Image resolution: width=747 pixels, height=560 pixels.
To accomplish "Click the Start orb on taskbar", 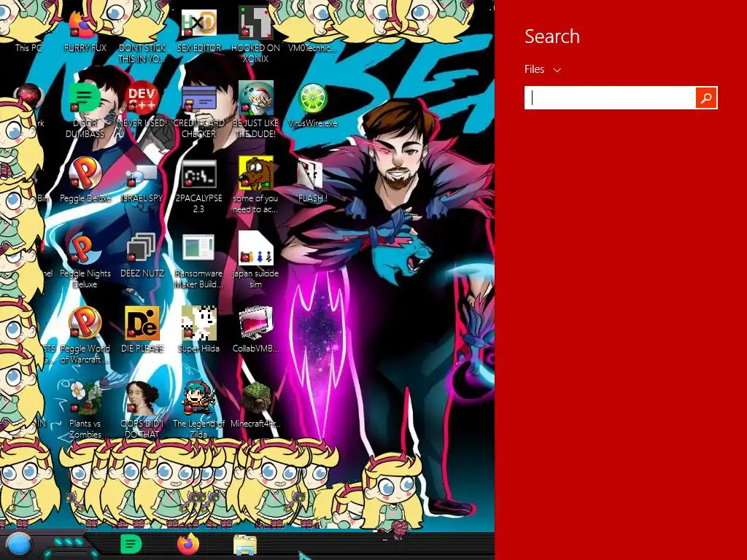I will click(x=19, y=544).
